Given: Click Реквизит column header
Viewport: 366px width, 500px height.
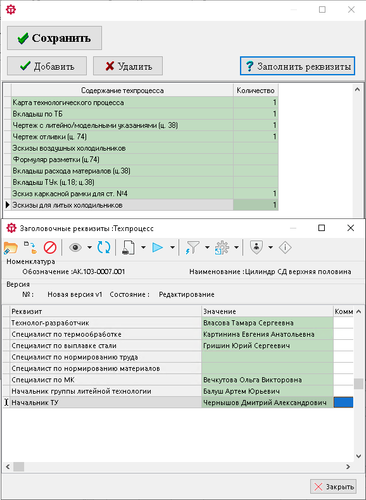Looking at the screenshot, I should click(105, 311).
